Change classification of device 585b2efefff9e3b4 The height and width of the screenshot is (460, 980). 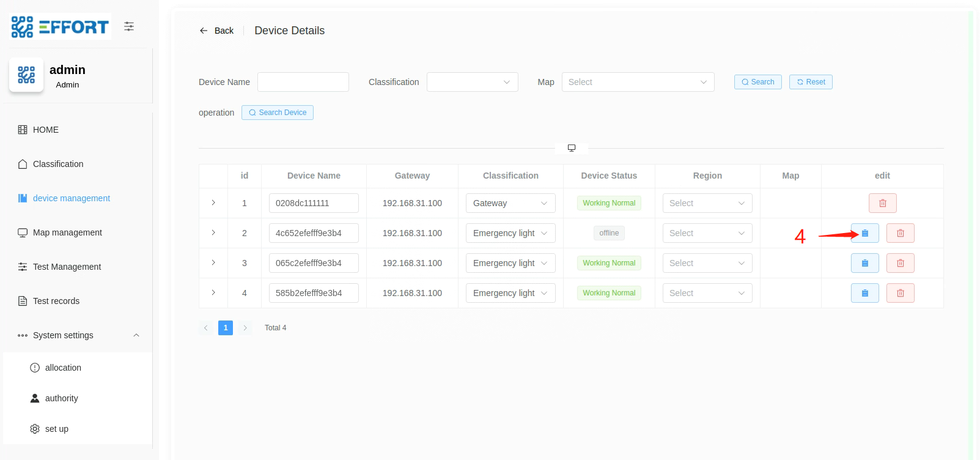coord(510,293)
